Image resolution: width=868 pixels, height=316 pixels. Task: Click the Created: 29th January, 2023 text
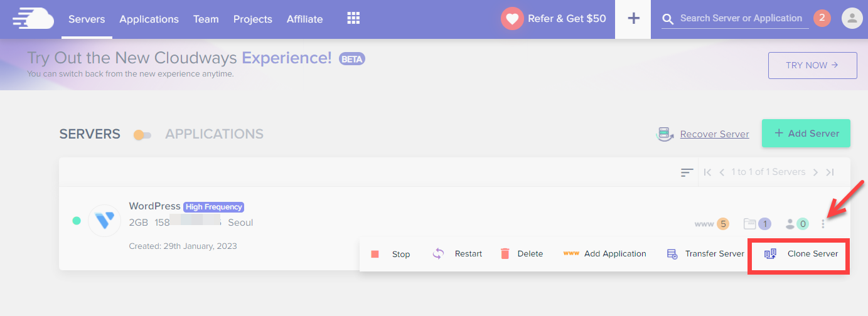(x=183, y=246)
